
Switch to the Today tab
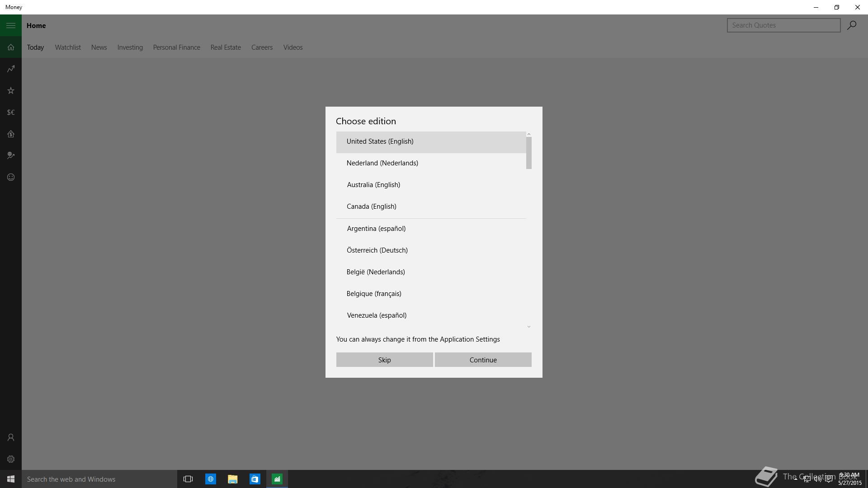pos(35,47)
